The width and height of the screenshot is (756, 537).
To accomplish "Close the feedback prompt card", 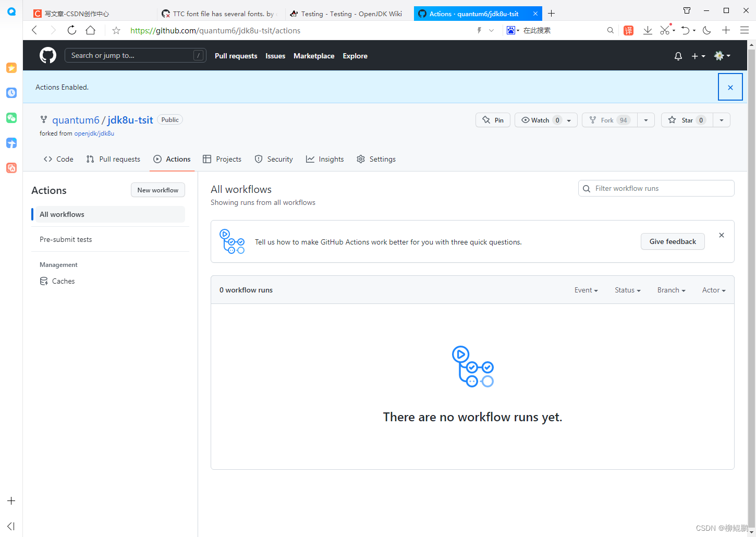I will (722, 235).
